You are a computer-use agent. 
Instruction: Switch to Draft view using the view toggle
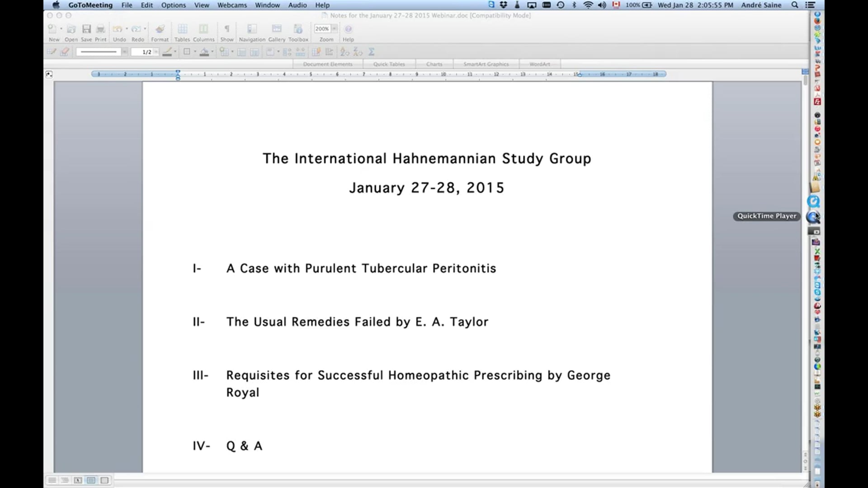tap(52, 480)
